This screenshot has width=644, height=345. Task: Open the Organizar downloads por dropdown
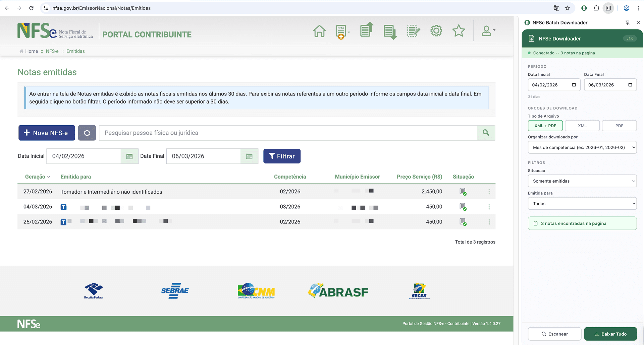pos(582,147)
